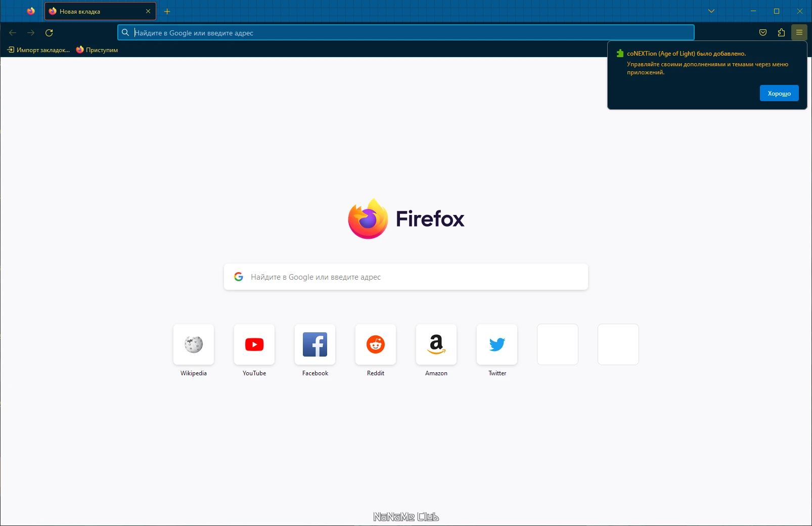Image resolution: width=812 pixels, height=526 pixels.
Task: Open YouTube from the shortcuts grid
Action: click(x=254, y=344)
